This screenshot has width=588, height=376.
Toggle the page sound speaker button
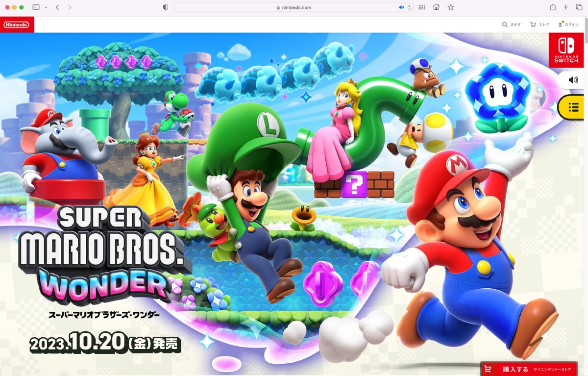(x=573, y=79)
